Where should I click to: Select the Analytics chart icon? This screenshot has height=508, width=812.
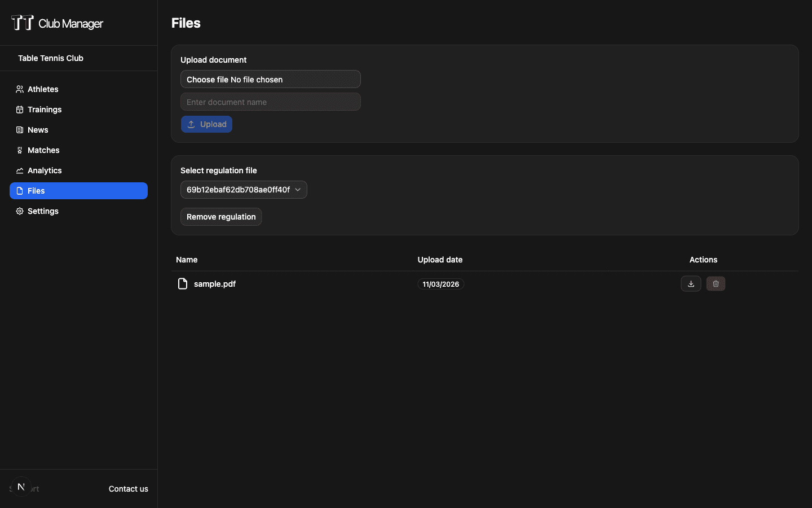click(19, 170)
